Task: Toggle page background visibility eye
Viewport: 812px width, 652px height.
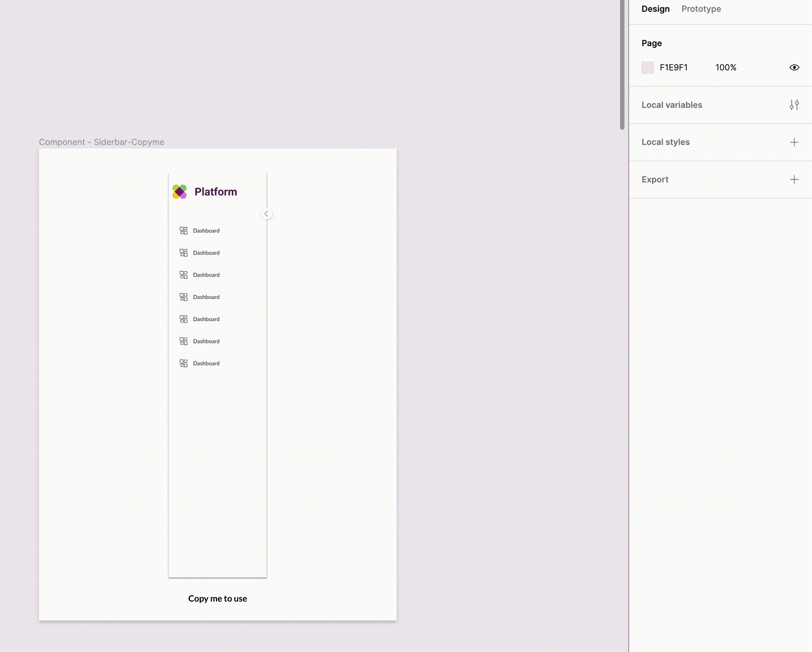Action: point(794,68)
